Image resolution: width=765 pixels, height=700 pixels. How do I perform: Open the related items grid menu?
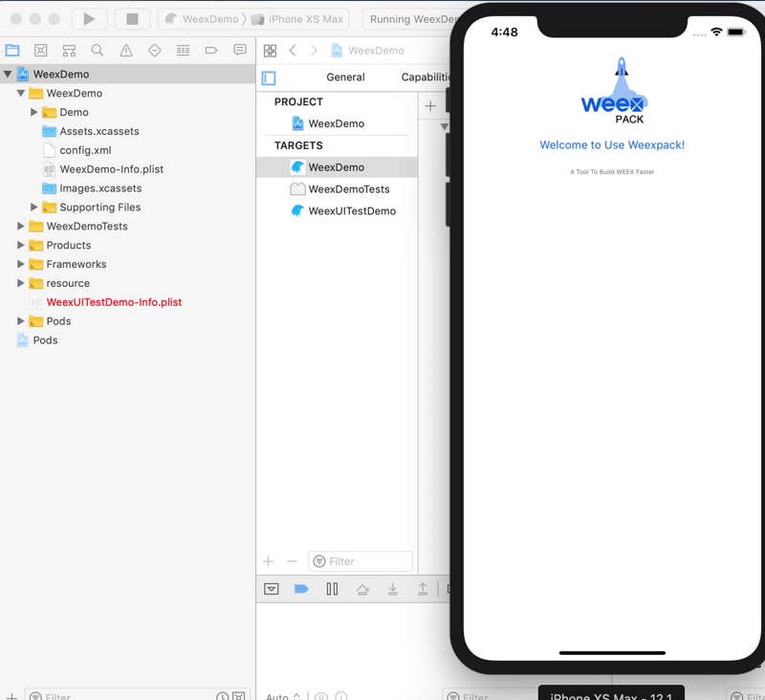click(x=270, y=51)
